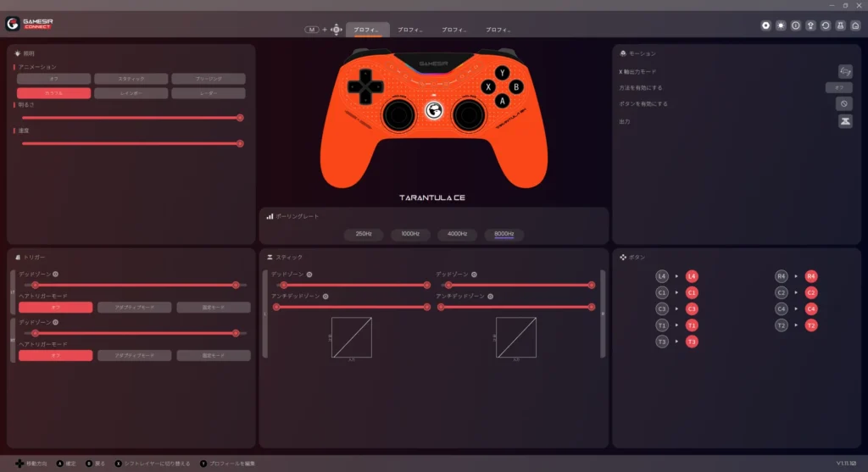Select the red C3 mapping target
The image size is (868, 472).
point(692,308)
